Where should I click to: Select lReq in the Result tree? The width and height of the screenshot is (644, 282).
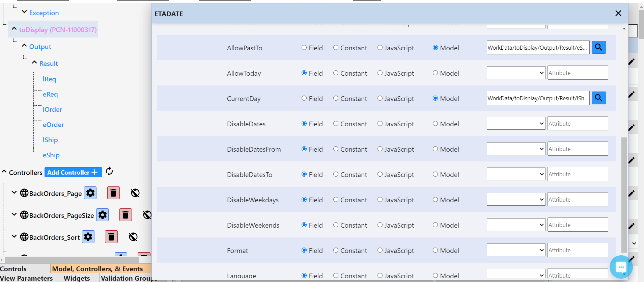click(49, 79)
